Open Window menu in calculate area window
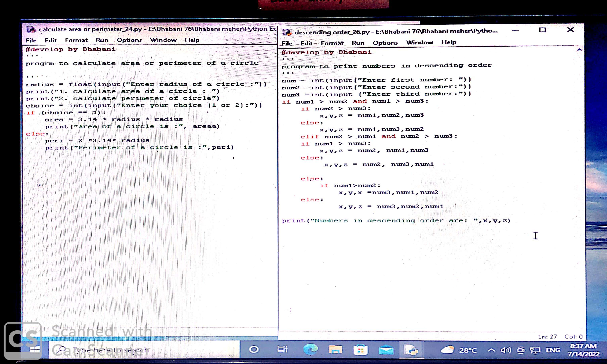The image size is (607, 364). click(x=163, y=40)
